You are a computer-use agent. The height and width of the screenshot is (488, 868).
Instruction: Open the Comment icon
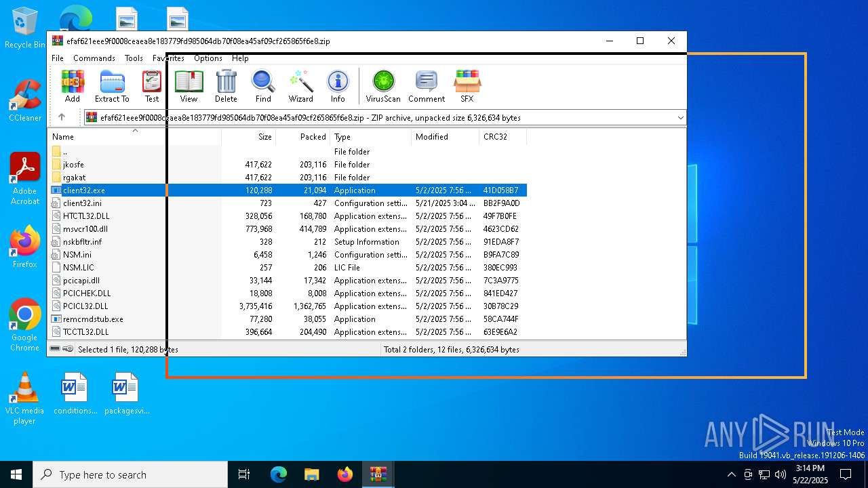(x=427, y=86)
